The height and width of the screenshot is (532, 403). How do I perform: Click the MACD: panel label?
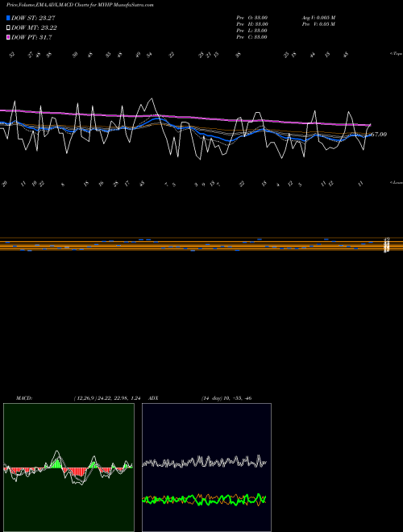(x=24, y=398)
